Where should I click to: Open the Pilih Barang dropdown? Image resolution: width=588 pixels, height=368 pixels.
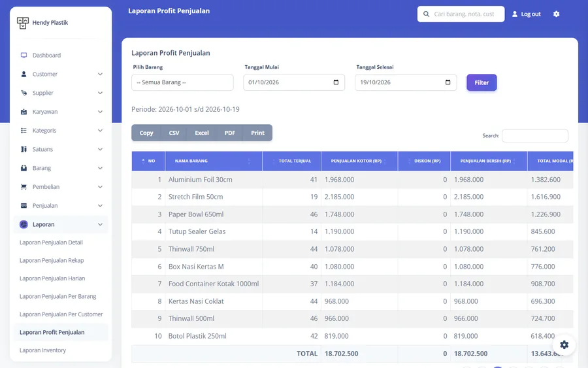pyautogui.click(x=182, y=82)
